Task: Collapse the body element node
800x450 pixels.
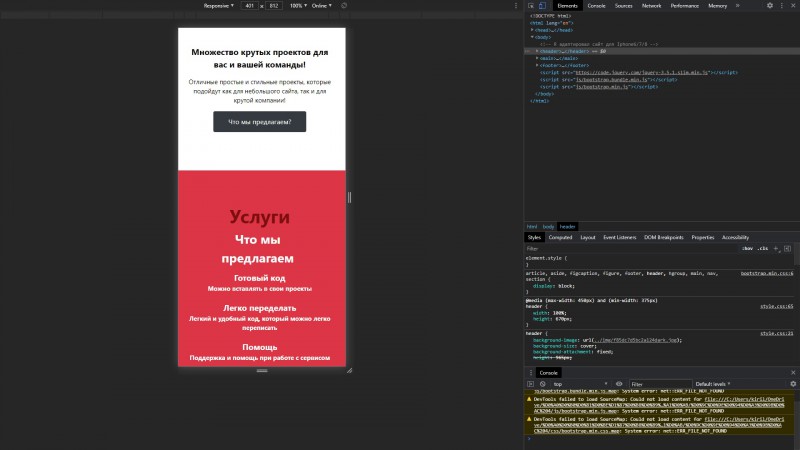Action: (x=533, y=37)
